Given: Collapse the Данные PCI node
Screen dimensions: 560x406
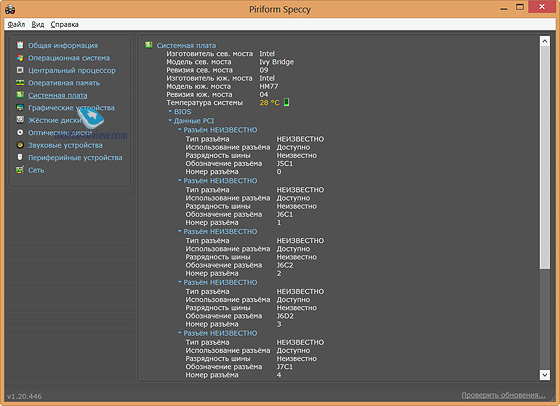Looking at the screenshot, I should point(170,121).
